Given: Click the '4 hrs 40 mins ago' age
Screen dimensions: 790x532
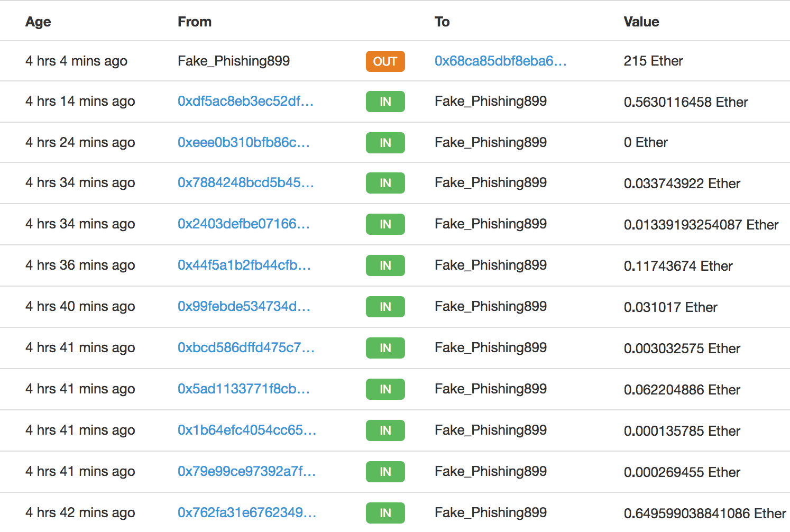Looking at the screenshot, I should [80, 306].
